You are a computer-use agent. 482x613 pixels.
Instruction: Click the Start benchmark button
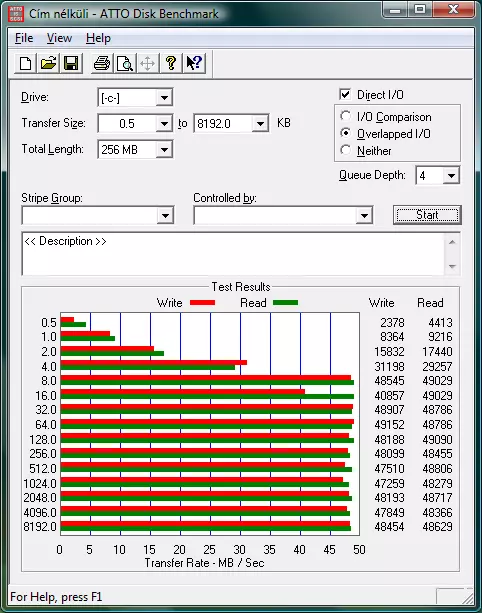point(427,215)
